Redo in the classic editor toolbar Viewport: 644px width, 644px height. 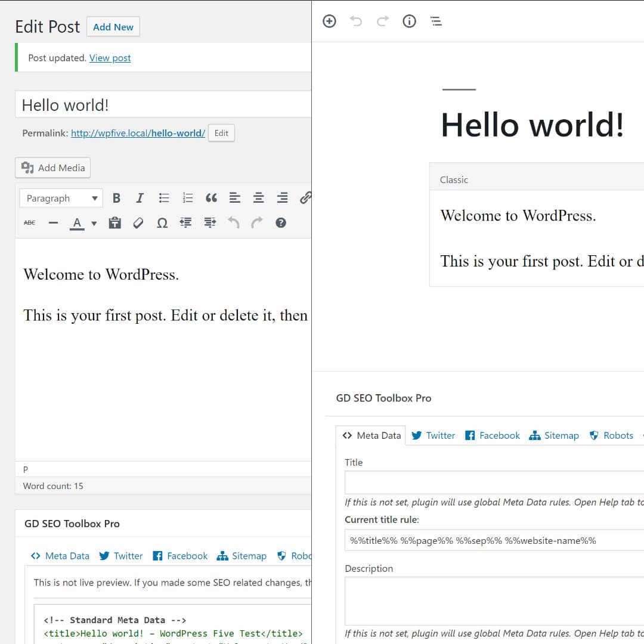click(256, 222)
